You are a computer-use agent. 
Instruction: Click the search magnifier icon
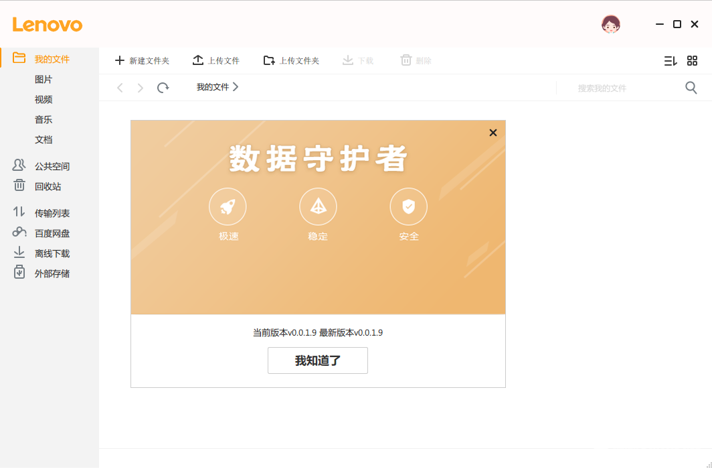click(x=691, y=88)
